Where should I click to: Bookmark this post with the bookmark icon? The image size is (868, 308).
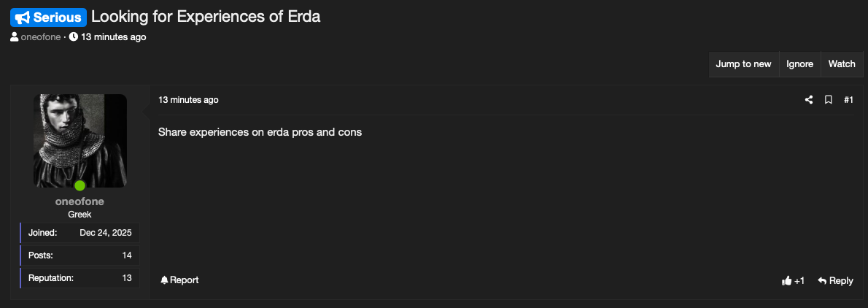click(828, 100)
